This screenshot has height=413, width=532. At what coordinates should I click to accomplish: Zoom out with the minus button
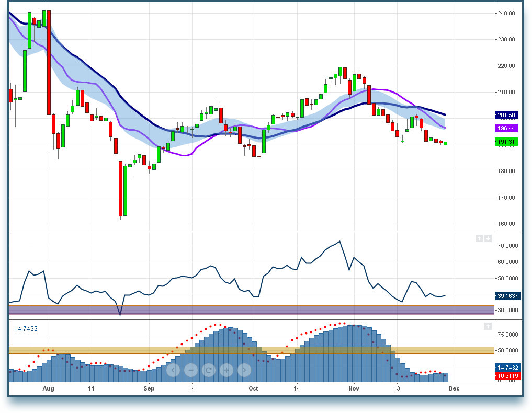(x=191, y=370)
